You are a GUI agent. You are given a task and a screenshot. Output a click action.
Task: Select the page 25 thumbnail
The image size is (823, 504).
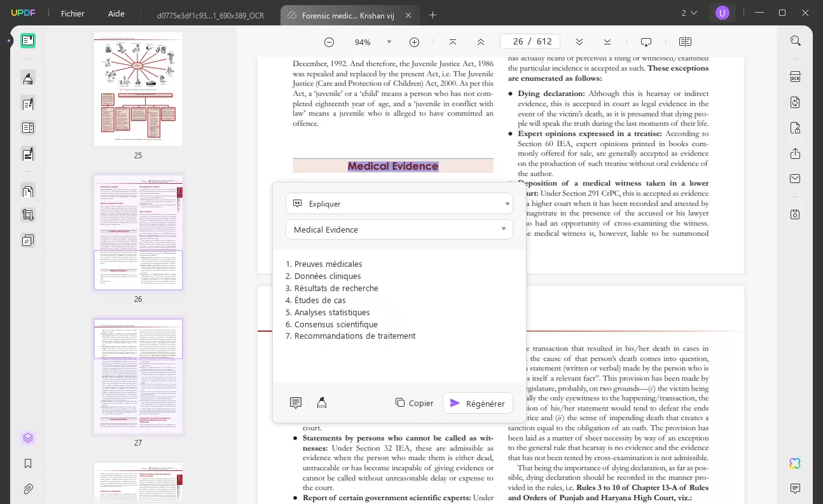138,89
